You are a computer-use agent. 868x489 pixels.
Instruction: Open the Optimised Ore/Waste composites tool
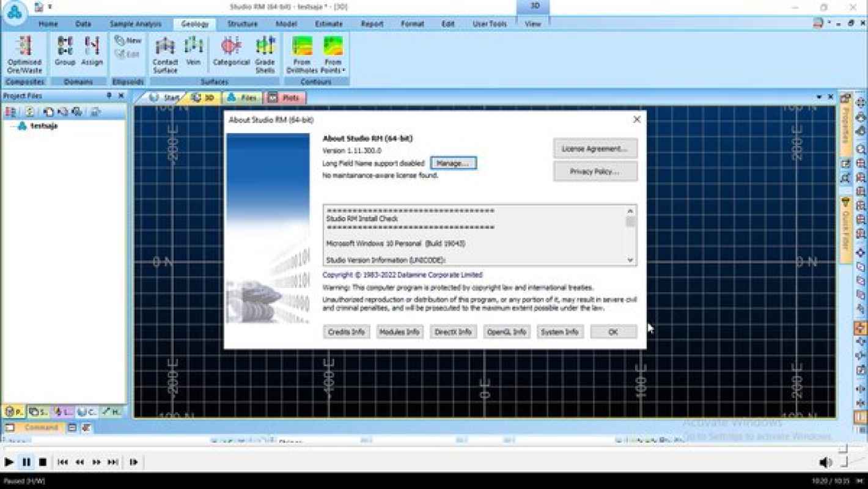(24, 54)
